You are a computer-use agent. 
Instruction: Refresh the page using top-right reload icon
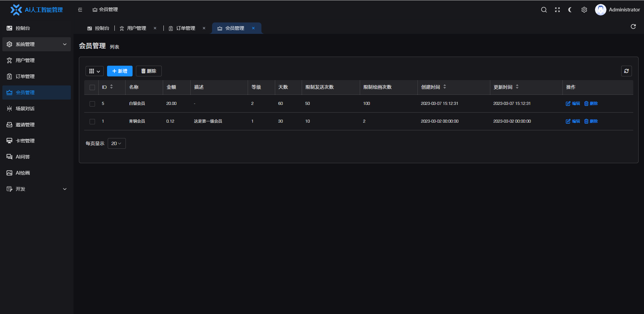tap(633, 26)
